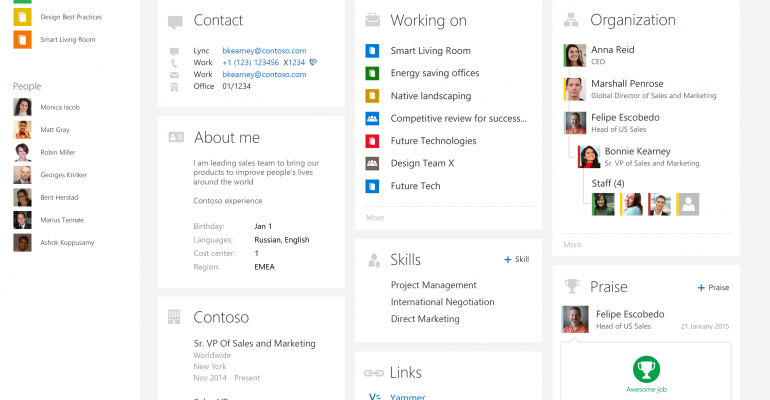Click the Organization hierarchy icon
Screen dimensions: 770x400
click(x=571, y=20)
